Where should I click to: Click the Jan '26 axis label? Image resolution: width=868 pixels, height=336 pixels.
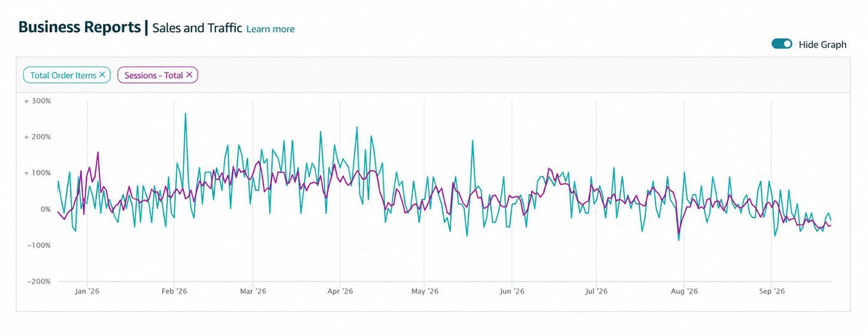pyautogui.click(x=87, y=291)
